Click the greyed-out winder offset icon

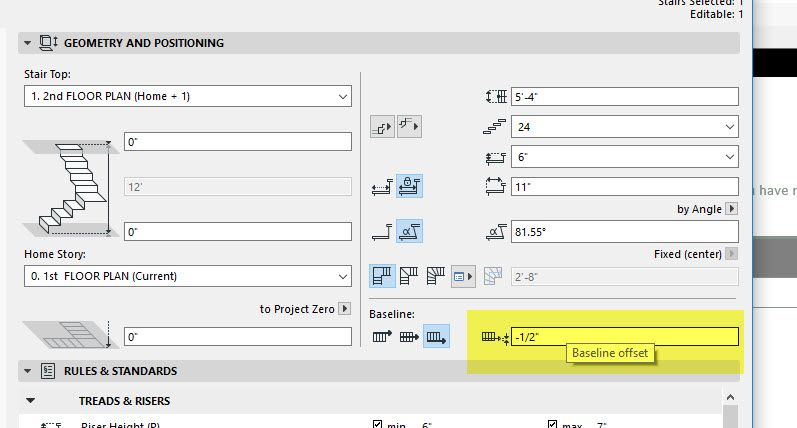(493, 277)
